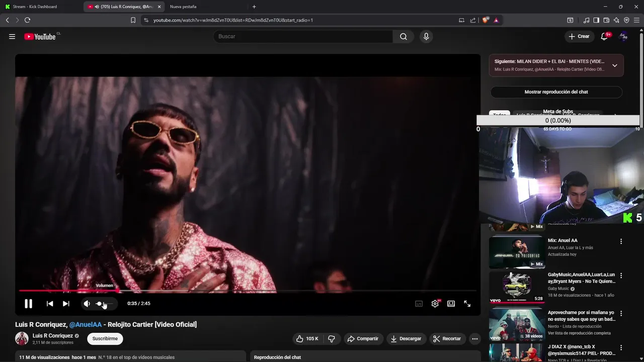Click the Recortar clip button
This screenshot has width=644, height=362.
[447, 339]
